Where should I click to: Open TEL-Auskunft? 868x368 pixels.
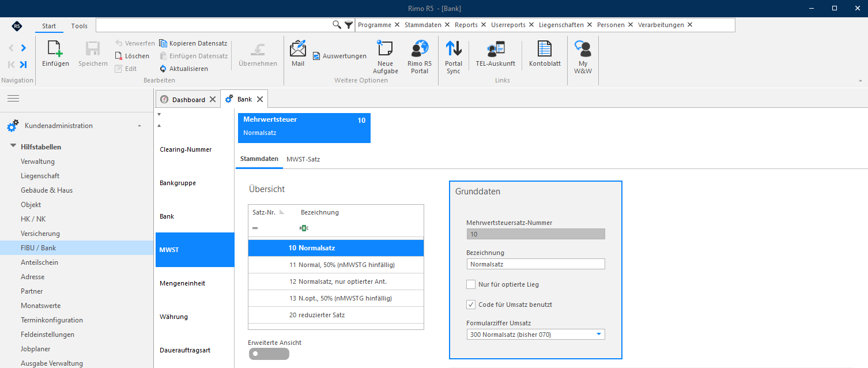click(495, 54)
